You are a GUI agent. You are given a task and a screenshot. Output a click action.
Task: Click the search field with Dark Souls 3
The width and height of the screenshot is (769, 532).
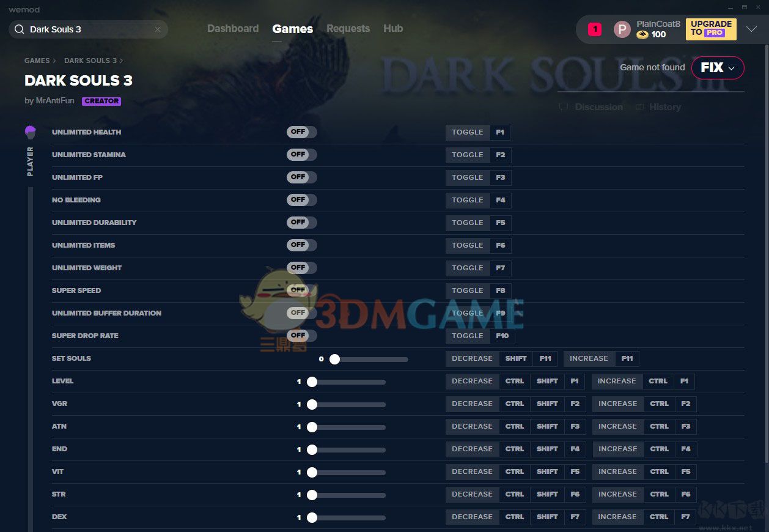pos(89,29)
